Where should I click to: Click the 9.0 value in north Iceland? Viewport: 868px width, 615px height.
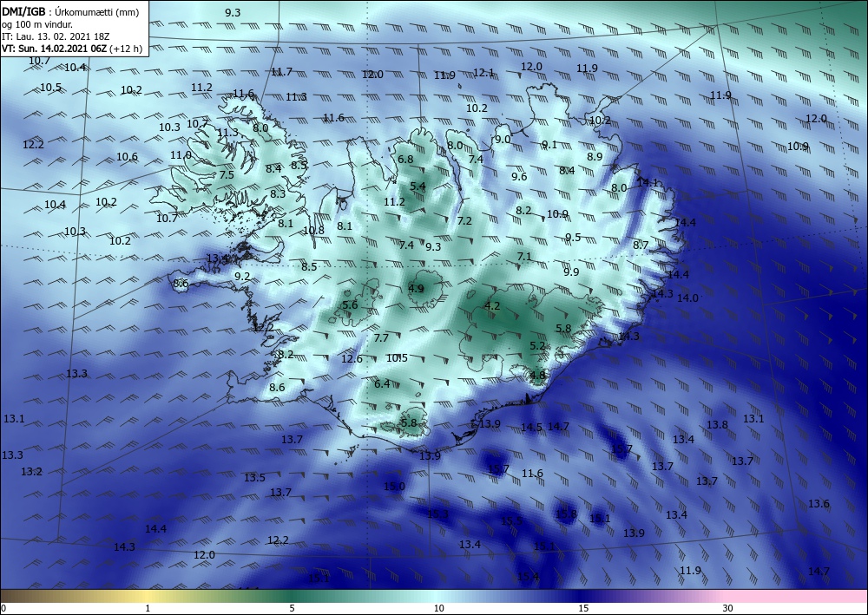click(x=503, y=140)
